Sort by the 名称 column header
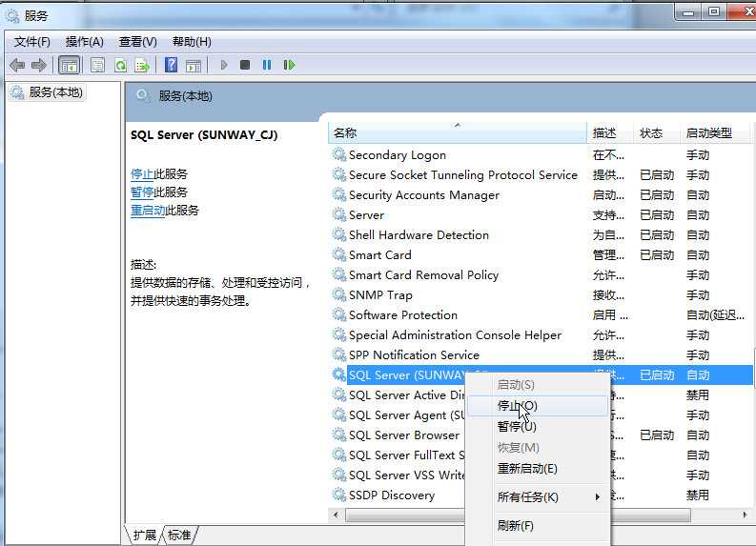 point(457,132)
